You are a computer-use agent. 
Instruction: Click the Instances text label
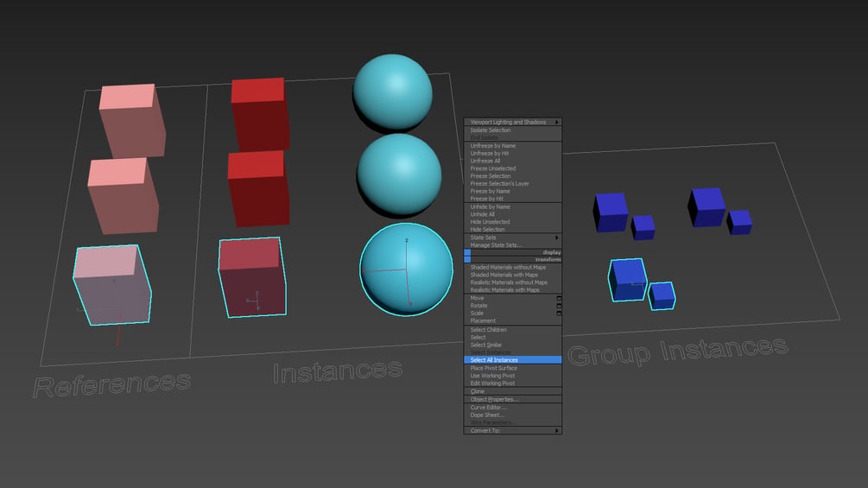pyautogui.click(x=337, y=371)
